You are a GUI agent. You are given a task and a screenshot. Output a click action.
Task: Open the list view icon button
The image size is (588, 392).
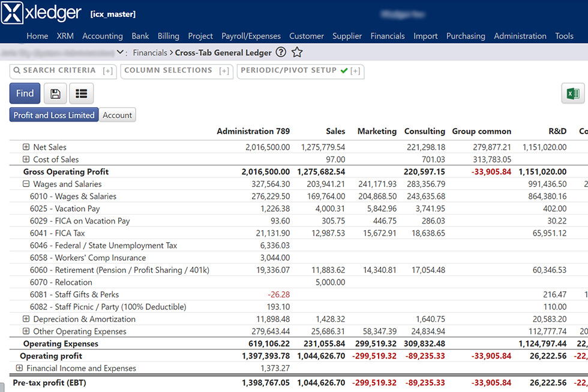point(82,94)
